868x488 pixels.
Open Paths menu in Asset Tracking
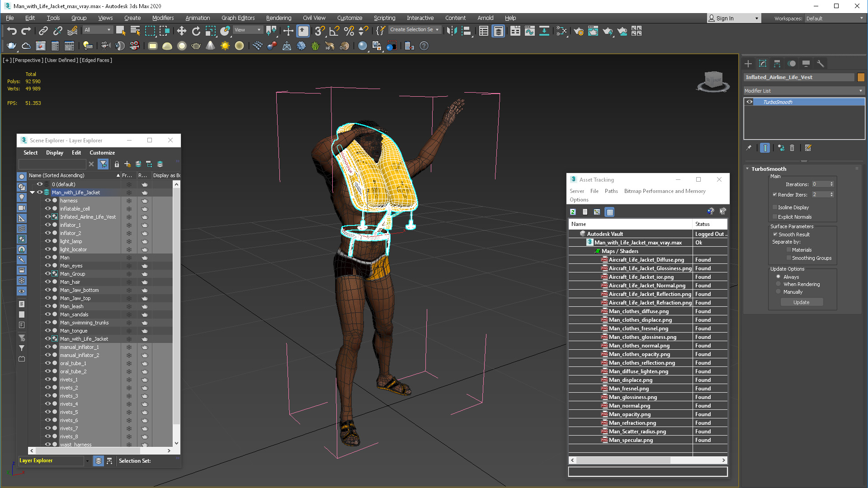pos(611,191)
